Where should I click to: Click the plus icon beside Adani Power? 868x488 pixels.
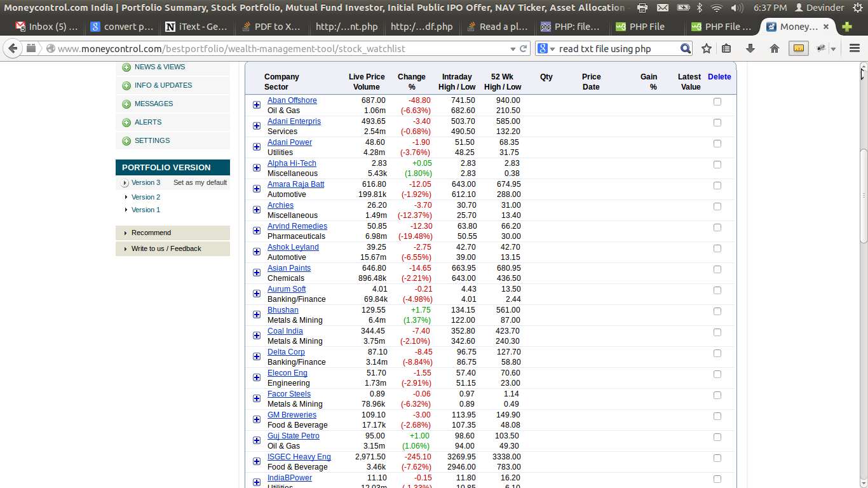pyautogui.click(x=257, y=147)
